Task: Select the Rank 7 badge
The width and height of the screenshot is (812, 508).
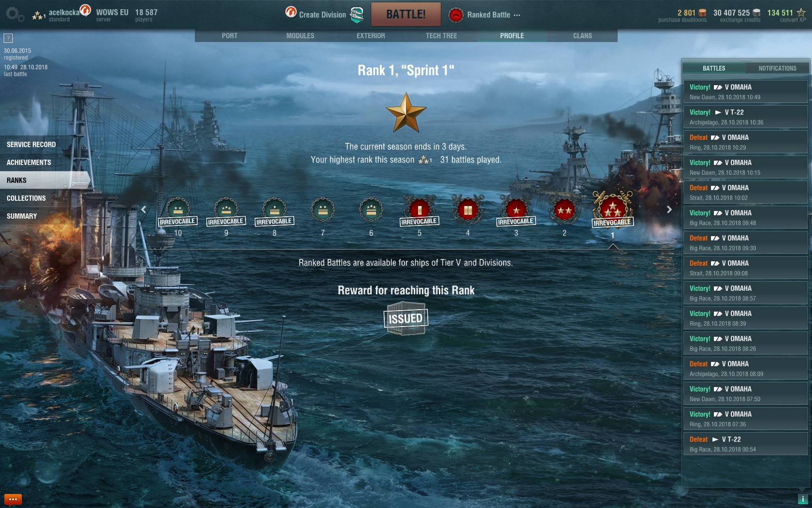Action: pos(323,210)
